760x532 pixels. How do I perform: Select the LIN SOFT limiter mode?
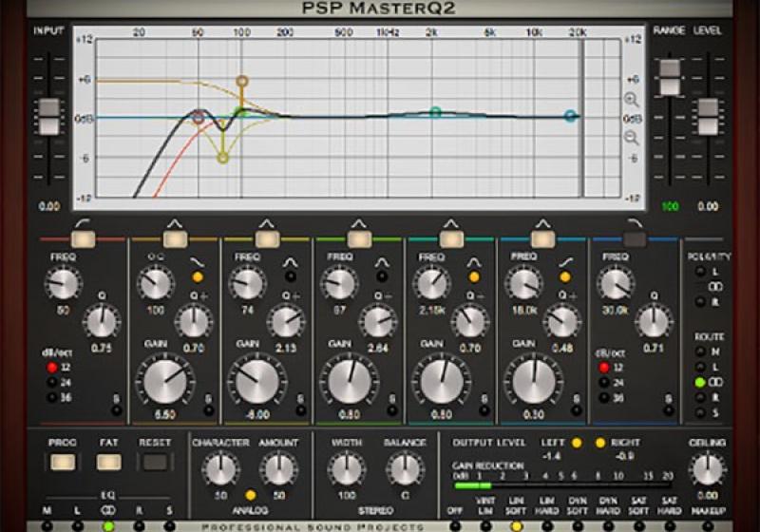coord(516,525)
